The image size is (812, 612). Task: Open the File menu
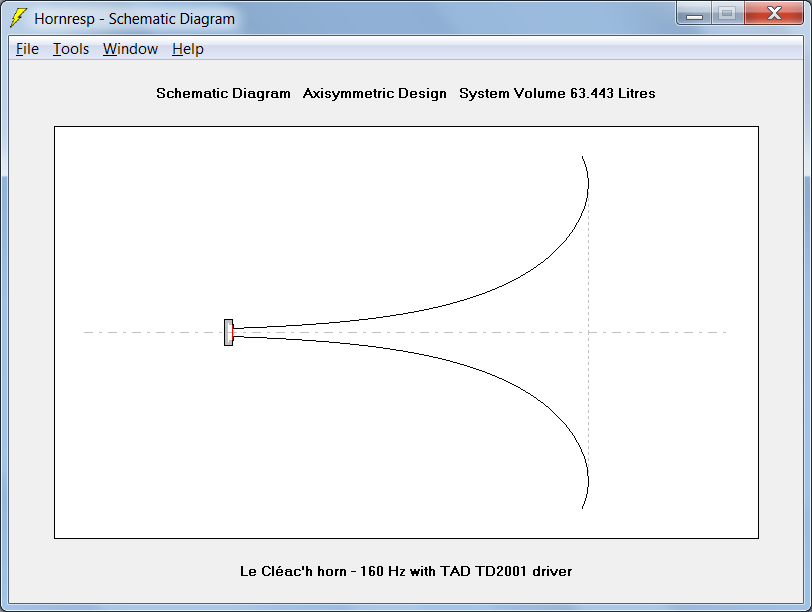point(27,49)
